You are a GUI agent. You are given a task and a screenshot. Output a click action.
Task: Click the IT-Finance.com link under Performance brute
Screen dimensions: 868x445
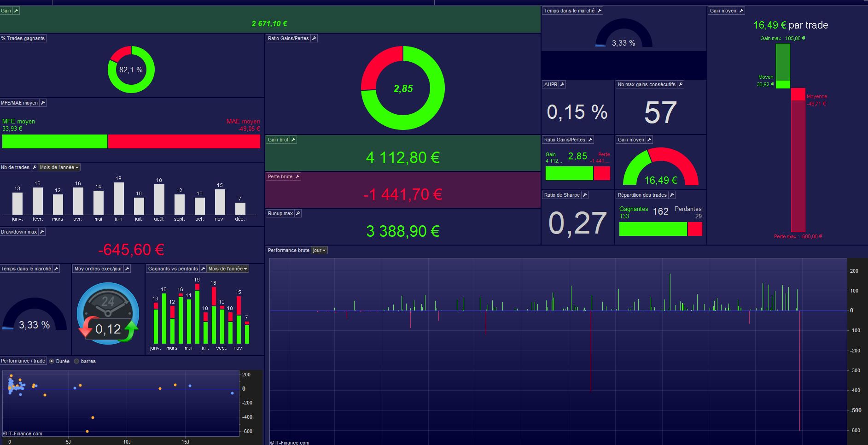[290, 443]
